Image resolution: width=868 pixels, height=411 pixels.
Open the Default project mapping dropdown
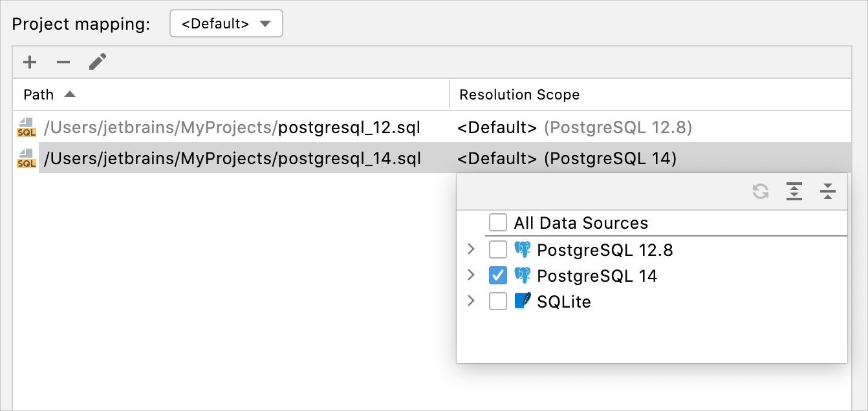[x=226, y=23]
